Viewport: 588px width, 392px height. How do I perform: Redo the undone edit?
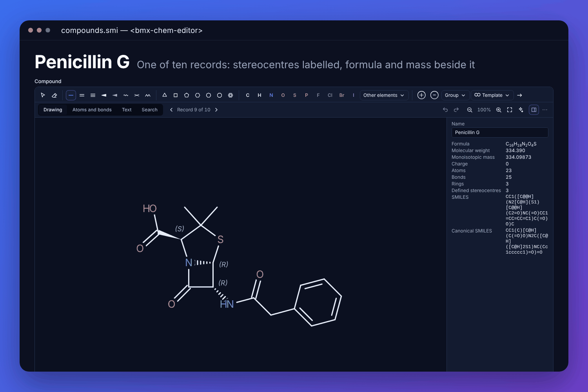456,110
